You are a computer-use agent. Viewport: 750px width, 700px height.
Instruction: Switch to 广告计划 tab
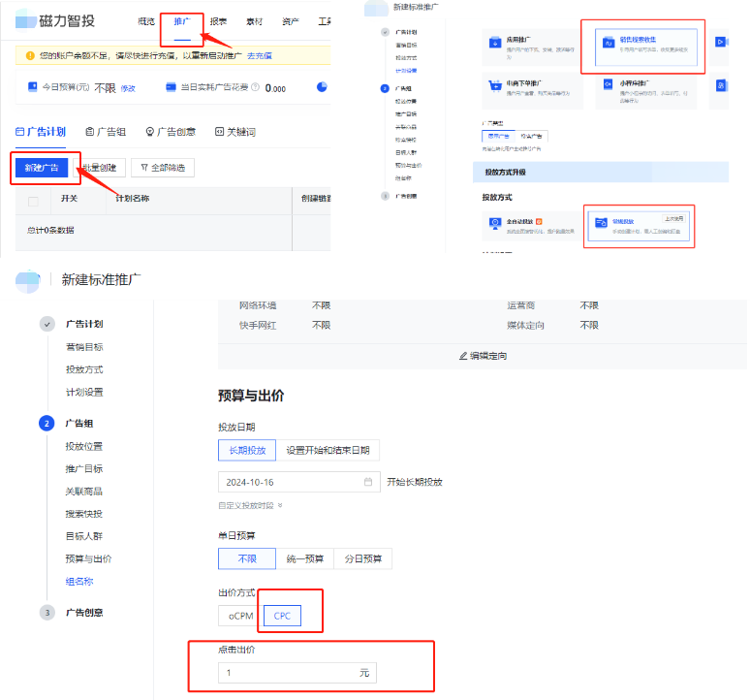(x=41, y=132)
